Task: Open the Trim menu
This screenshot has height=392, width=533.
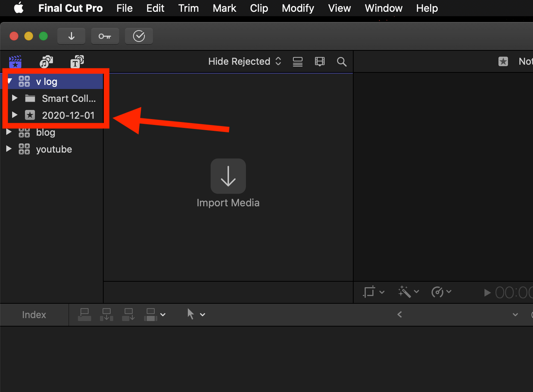Action: [189, 8]
